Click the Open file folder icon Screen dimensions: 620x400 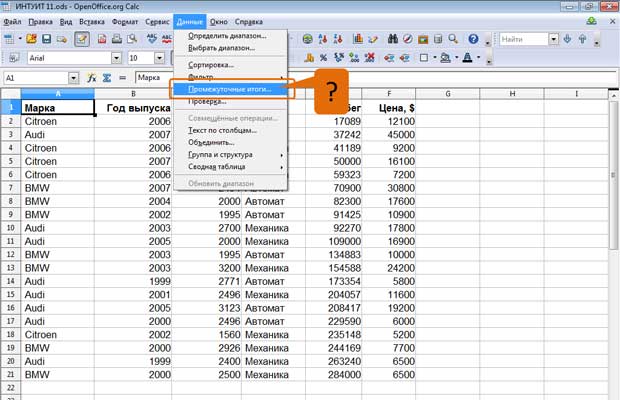(x=31, y=39)
